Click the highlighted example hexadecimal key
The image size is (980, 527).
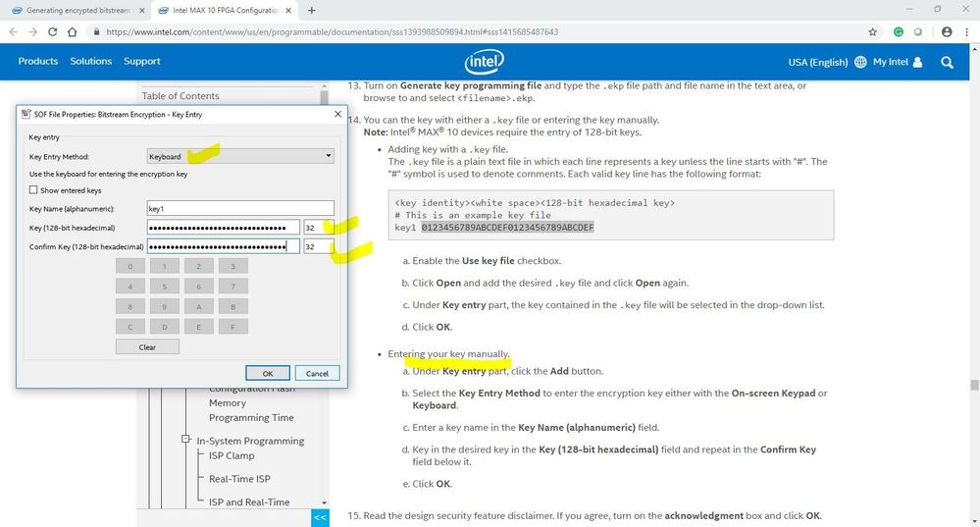[507, 228]
